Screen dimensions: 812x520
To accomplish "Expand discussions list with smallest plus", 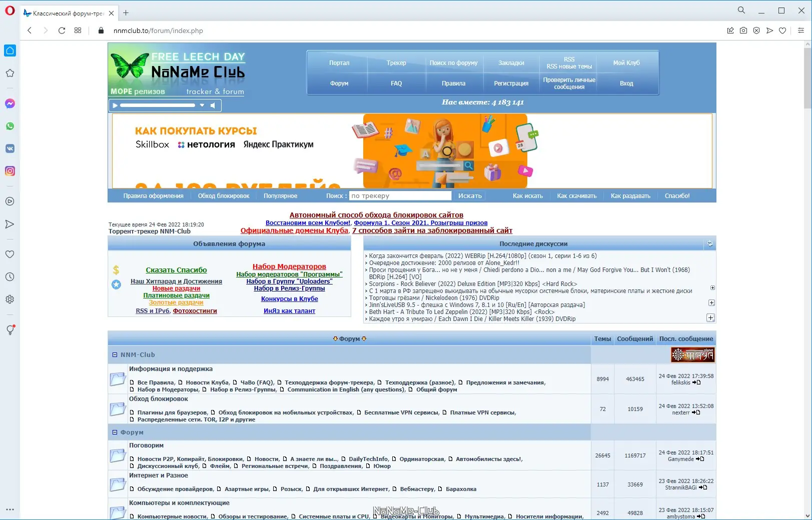I will coord(712,288).
